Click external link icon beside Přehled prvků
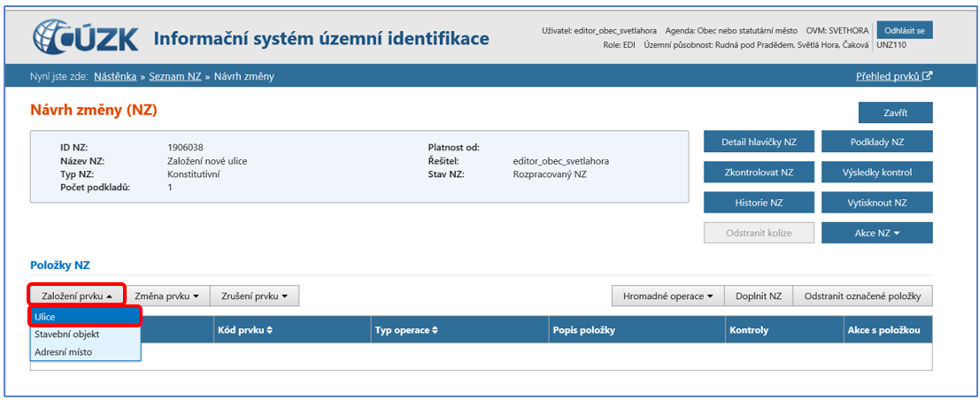This screenshot has width=980, height=400. coord(927,76)
